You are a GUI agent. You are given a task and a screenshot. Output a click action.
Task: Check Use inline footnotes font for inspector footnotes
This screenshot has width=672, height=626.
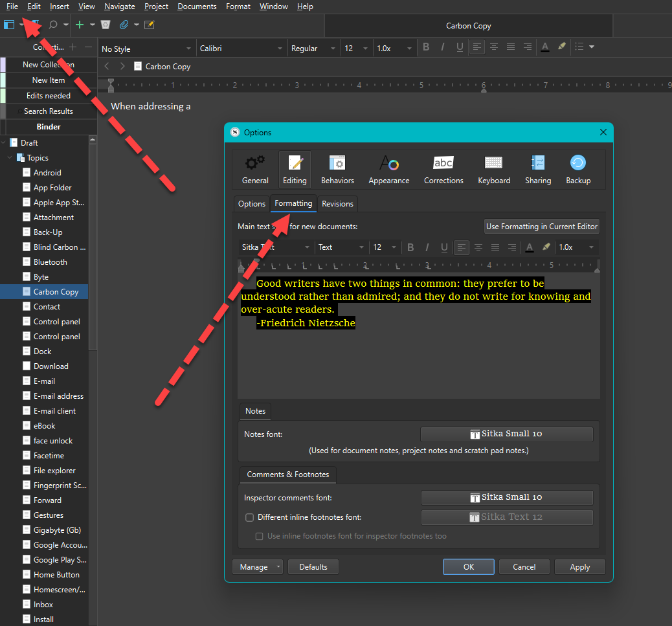260,536
